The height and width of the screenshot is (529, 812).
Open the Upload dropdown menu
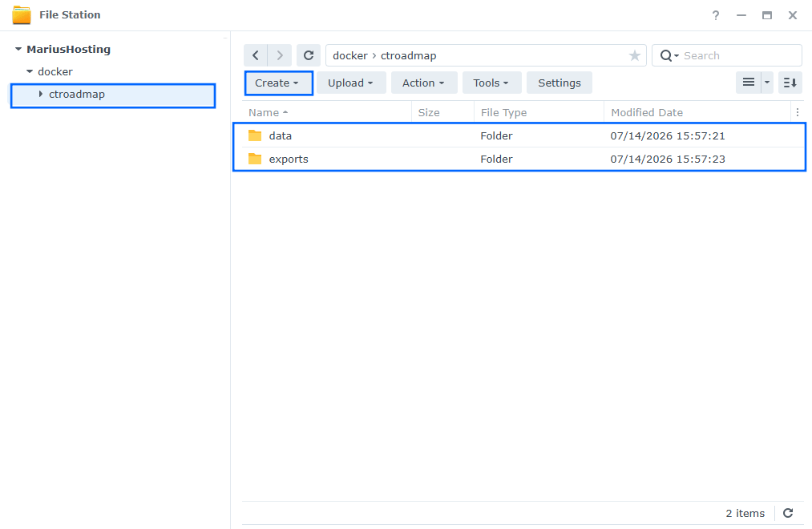pos(350,83)
